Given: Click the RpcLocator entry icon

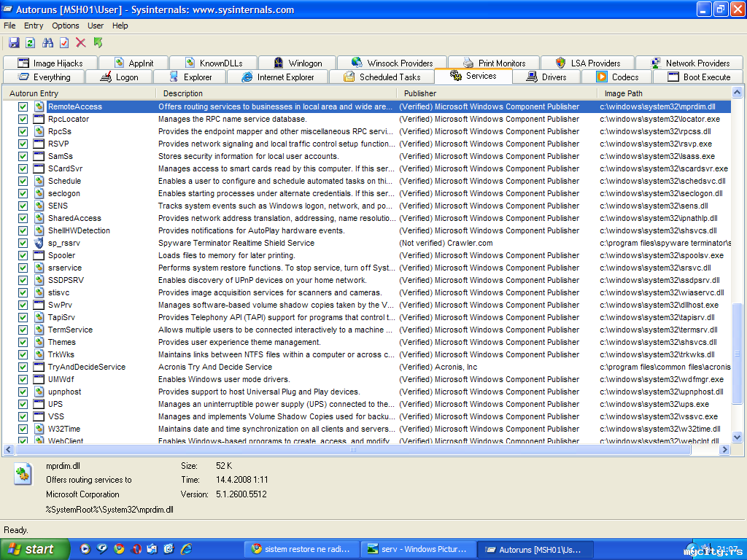Looking at the screenshot, I should click(x=39, y=119).
